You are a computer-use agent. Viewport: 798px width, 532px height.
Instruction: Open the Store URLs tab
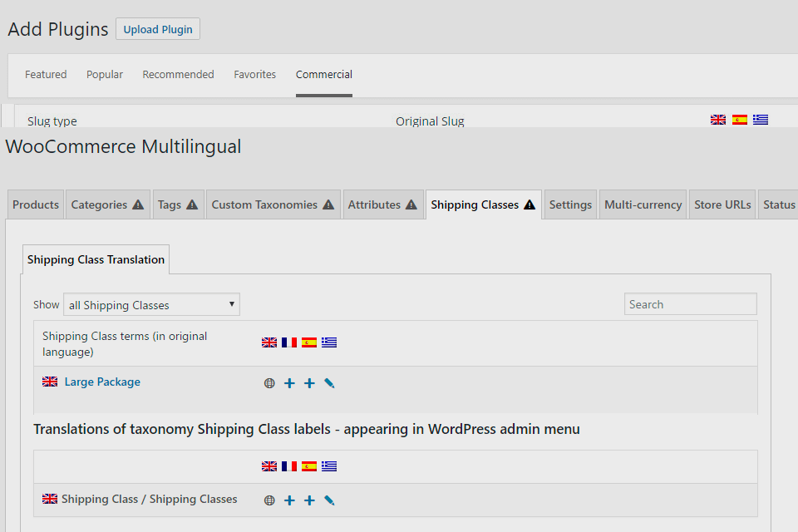(x=722, y=204)
